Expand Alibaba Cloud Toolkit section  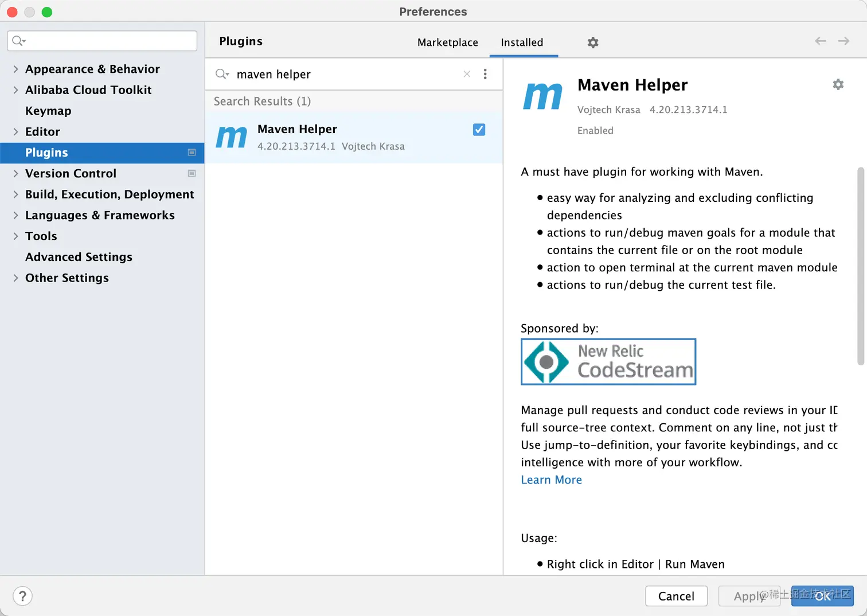[15, 90]
